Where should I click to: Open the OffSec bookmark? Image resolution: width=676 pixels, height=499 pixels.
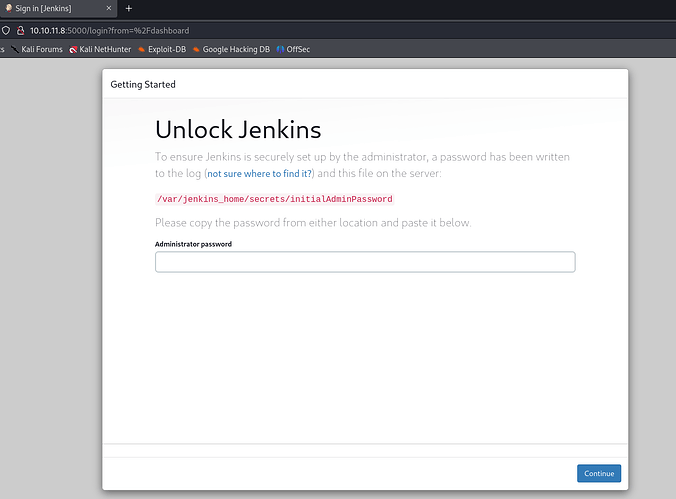pos(293,49)
